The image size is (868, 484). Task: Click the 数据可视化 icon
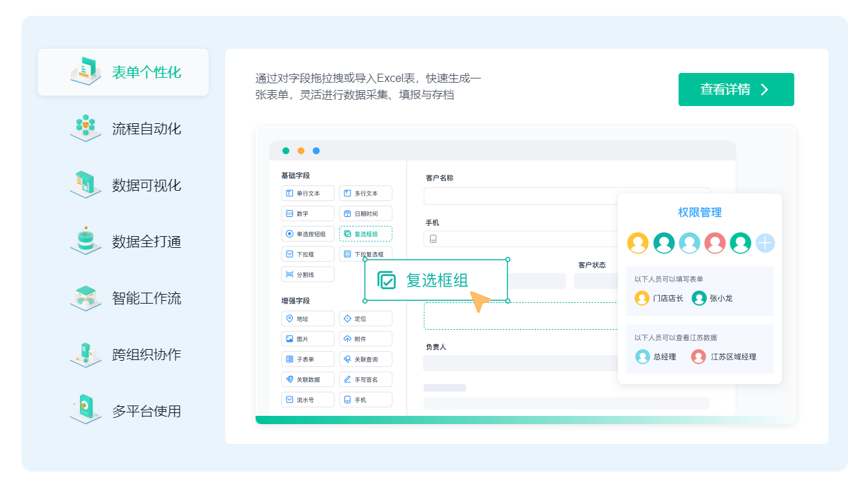pos(85,184)
